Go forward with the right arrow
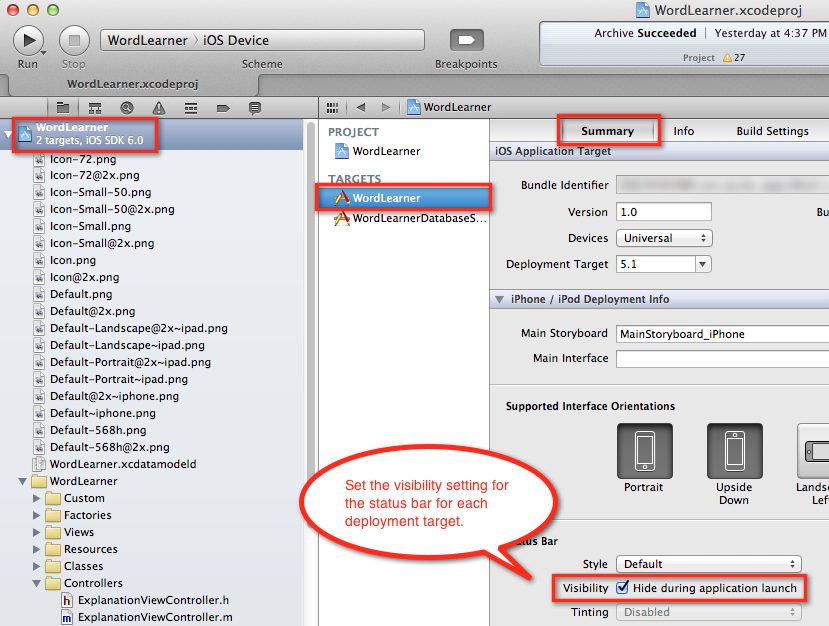The height and width of the screenshot is (626, 829). [386, 107]
